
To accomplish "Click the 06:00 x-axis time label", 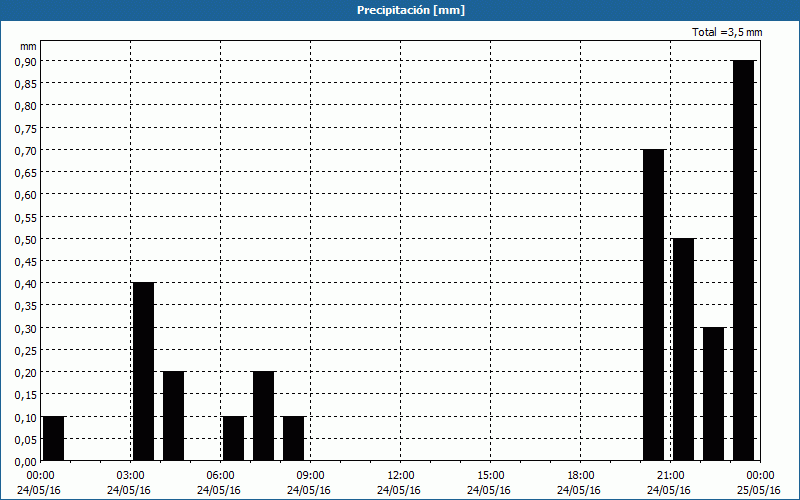I will tap(220, 476).
